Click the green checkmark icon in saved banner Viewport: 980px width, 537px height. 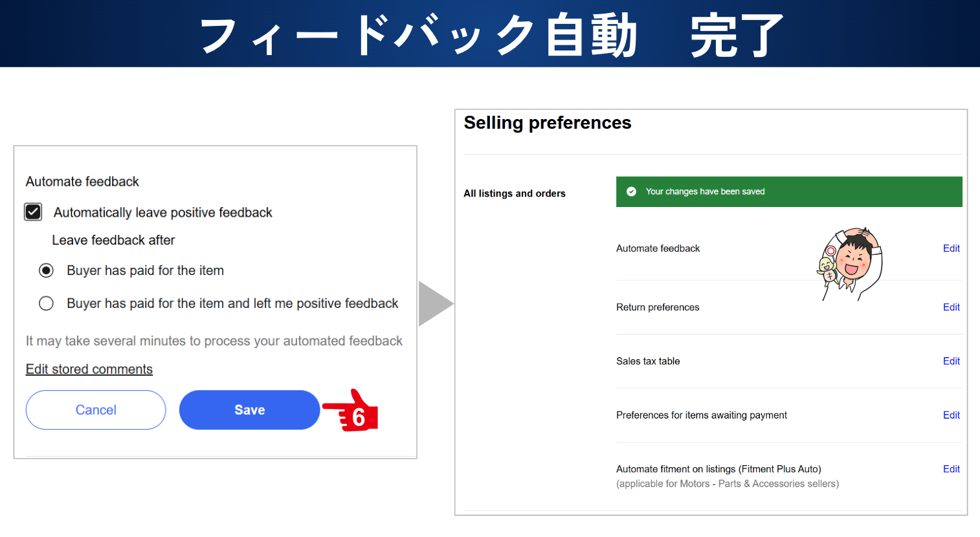pyautogui.click(x=631, y=192)
